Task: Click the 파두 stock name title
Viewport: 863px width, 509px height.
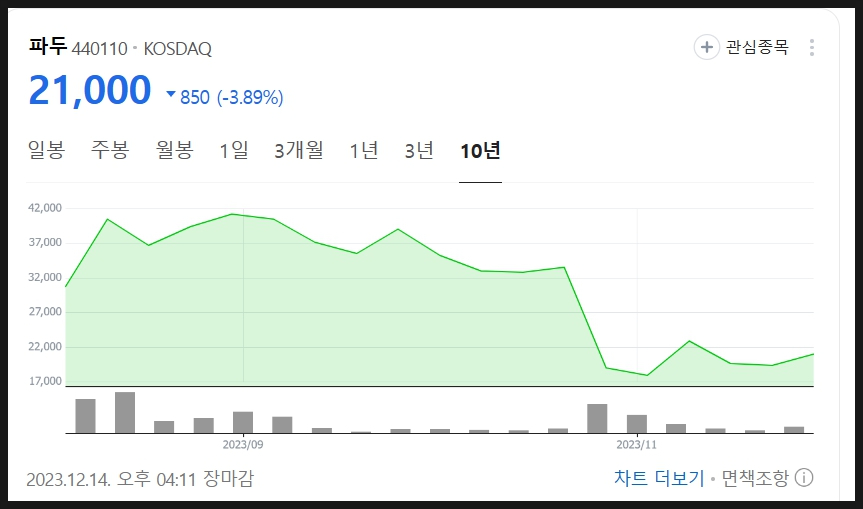Action: (x=48, y=46)
